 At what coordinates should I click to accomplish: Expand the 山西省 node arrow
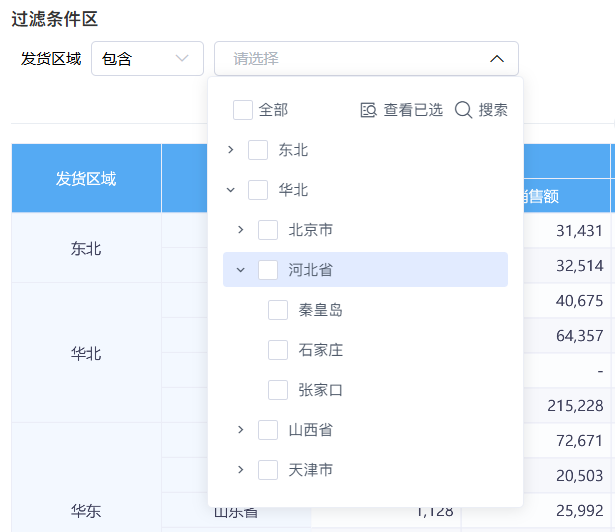point(240,430)
